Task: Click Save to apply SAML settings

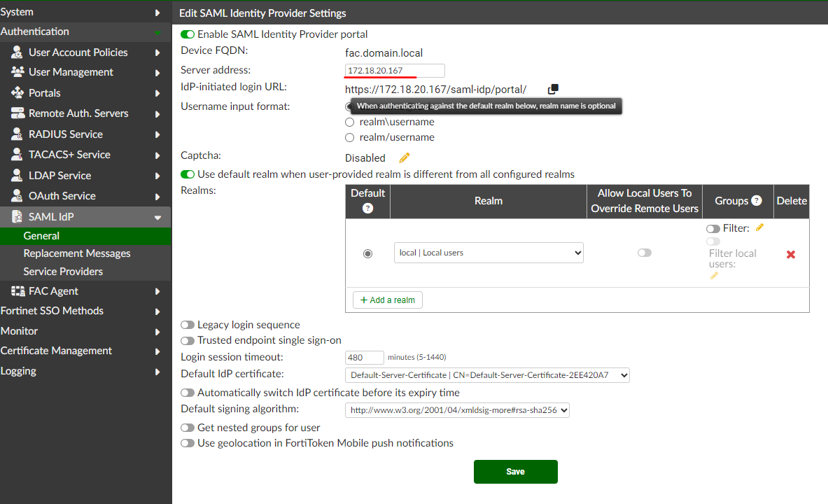Action: point(515,471)
